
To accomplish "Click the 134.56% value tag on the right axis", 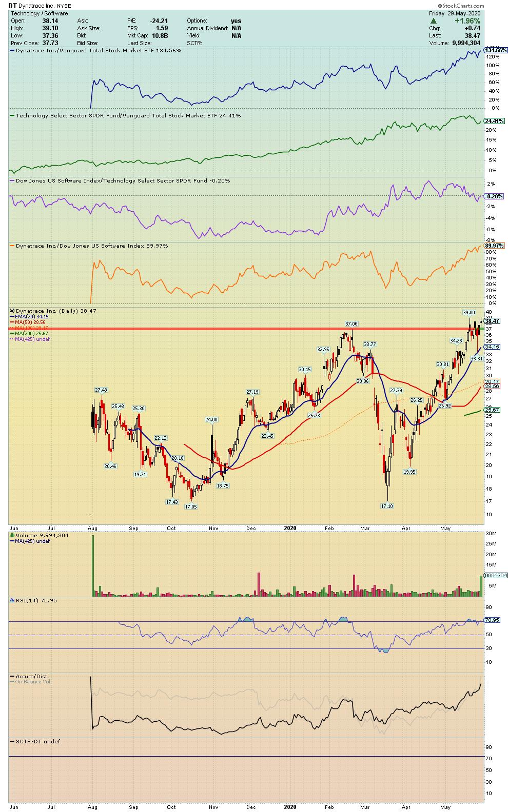I will pyautogui.click(x=496, y=50).
